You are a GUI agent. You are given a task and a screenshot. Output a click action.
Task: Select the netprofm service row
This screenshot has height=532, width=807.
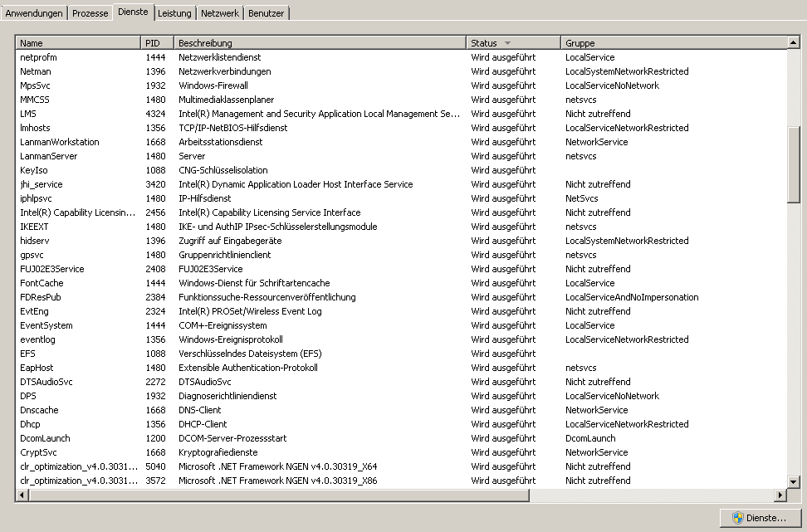tap(402, 57)
